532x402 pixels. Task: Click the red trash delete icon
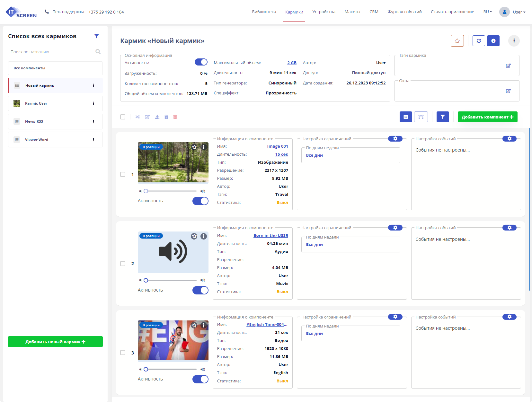(x=175, y=117)
